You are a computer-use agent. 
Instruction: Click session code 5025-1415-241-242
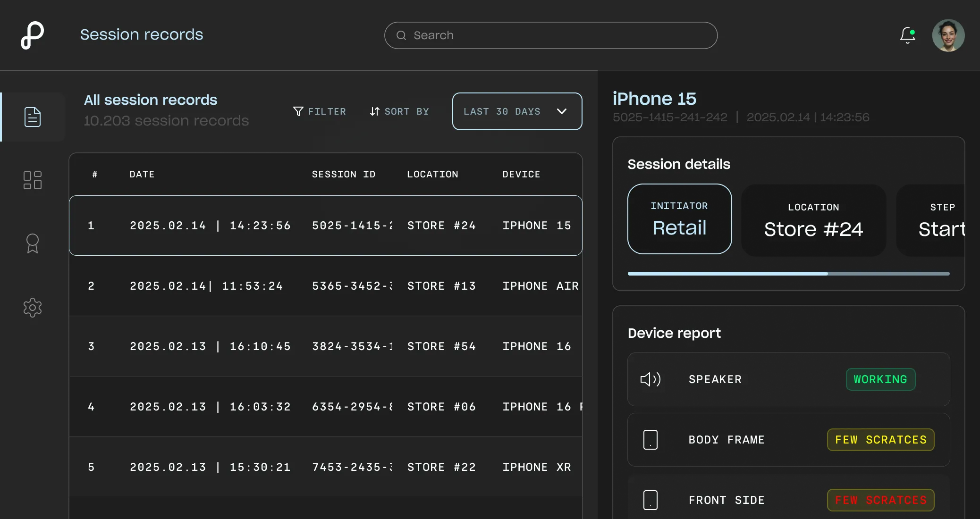pos(670,117)
